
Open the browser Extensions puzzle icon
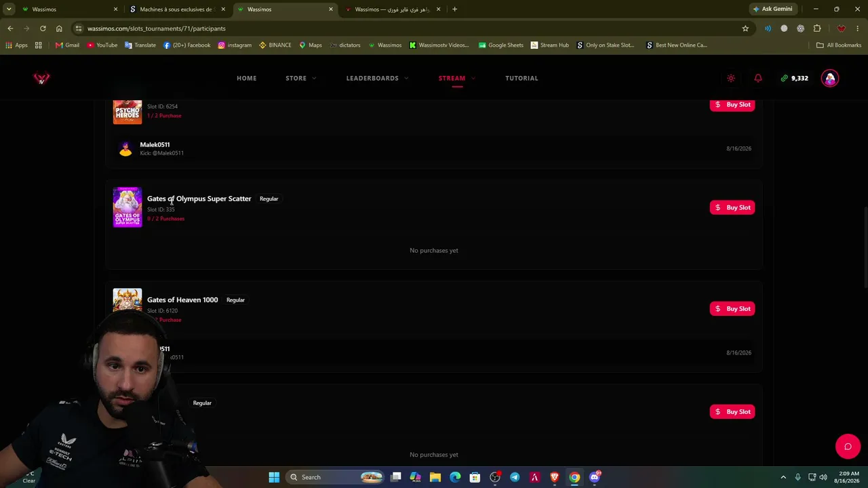click(x=817, y=28)
